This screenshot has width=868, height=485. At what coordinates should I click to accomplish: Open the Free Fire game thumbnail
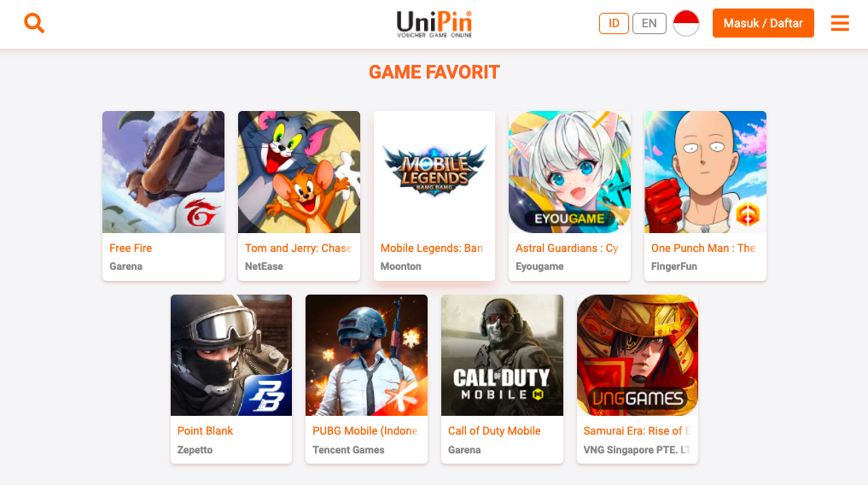(163, 172)
